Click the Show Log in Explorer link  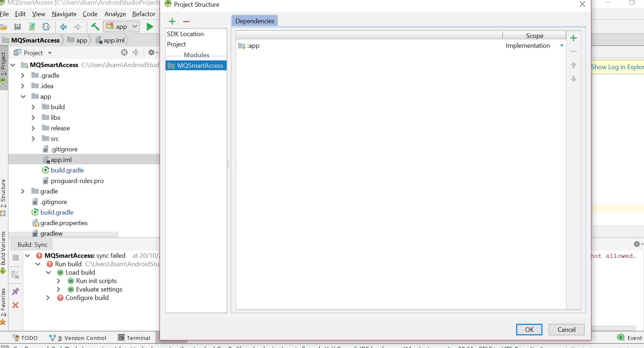[617, 67]
